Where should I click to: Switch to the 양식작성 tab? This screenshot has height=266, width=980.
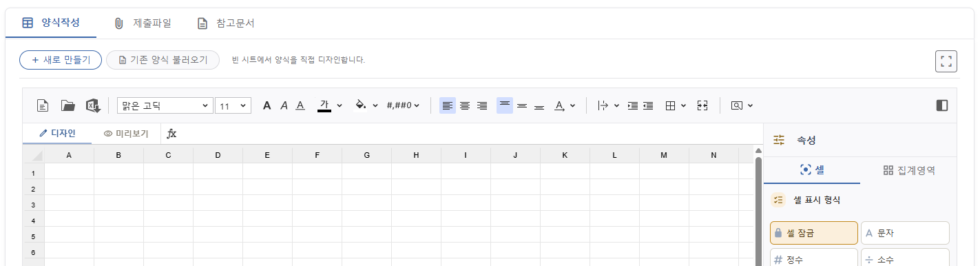tap(51, 23)
